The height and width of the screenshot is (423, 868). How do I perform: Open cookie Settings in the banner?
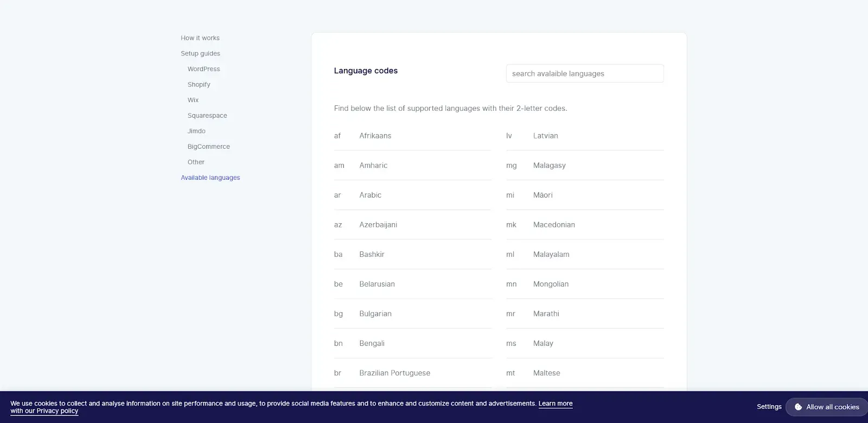[x=769, y=407]
